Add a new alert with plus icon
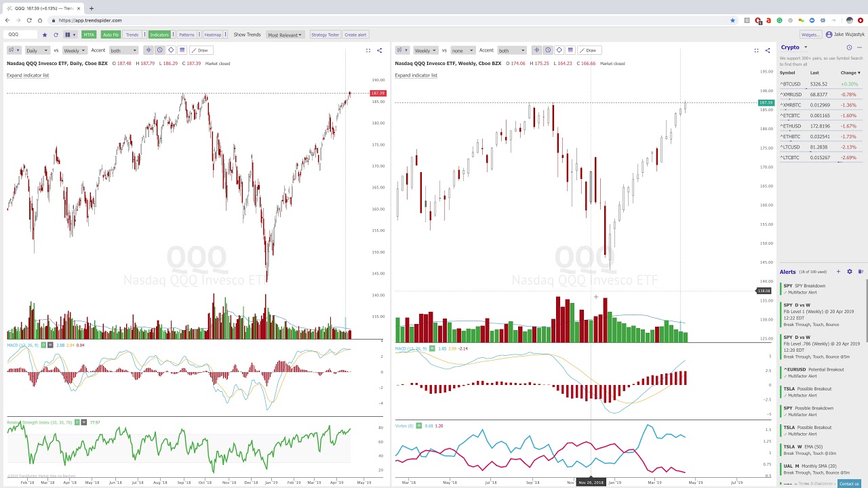This screenshot has height=488, width=868. 838,272
